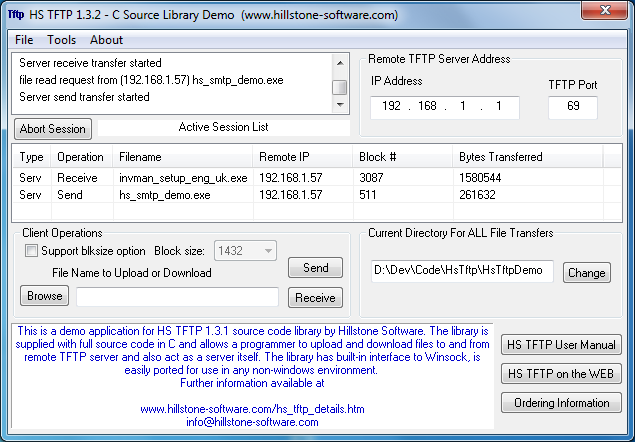The height and width of the screenshot is (442, 635).
Task: Click block number 3087 cell
Action: [x=371, y=177]
